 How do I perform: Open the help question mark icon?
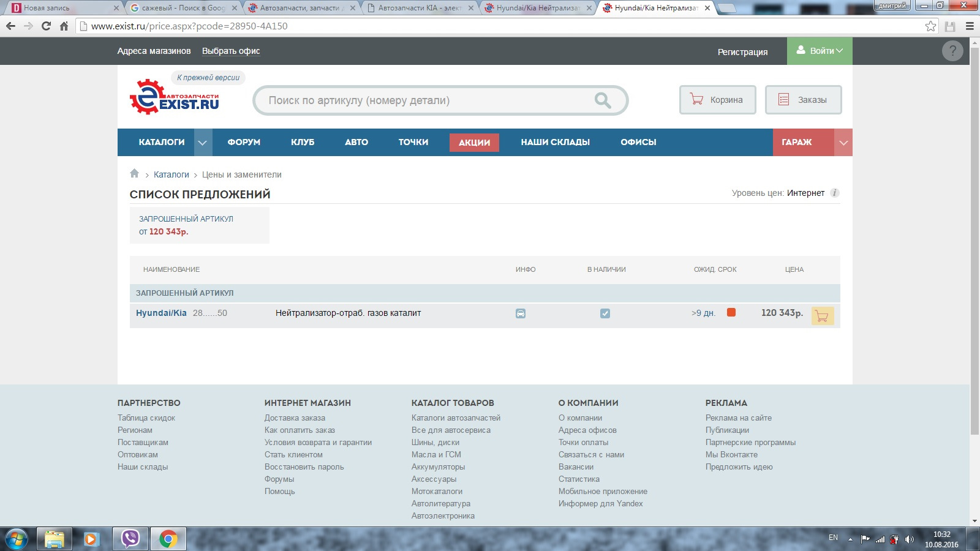(952, 51)
